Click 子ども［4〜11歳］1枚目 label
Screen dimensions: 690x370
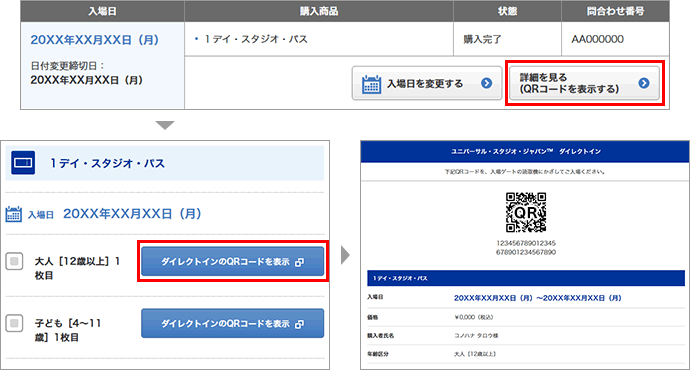point(68,330)
